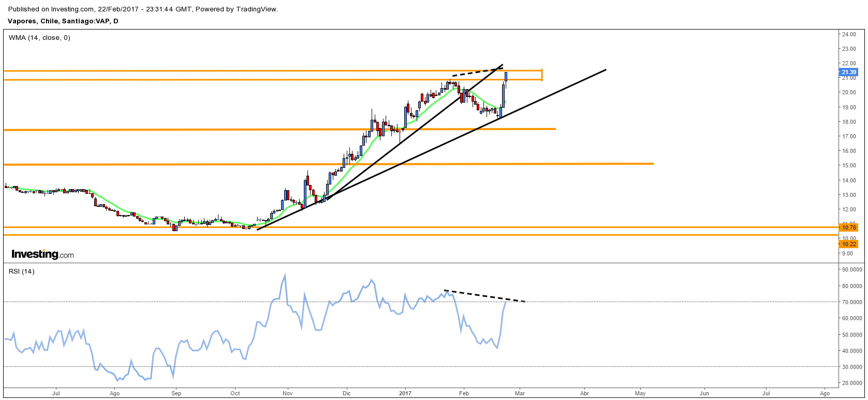Click the 20.0000 RSI axis label
Viewport: 868px width, 400px height.
851,383
